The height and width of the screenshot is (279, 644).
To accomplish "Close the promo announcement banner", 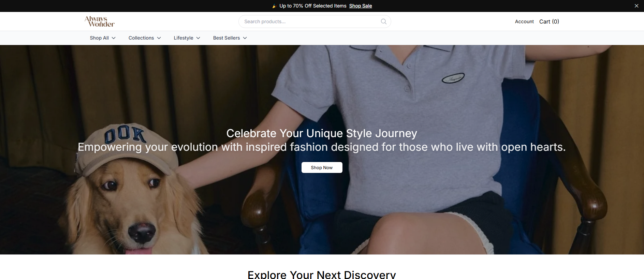I will 636,6.
